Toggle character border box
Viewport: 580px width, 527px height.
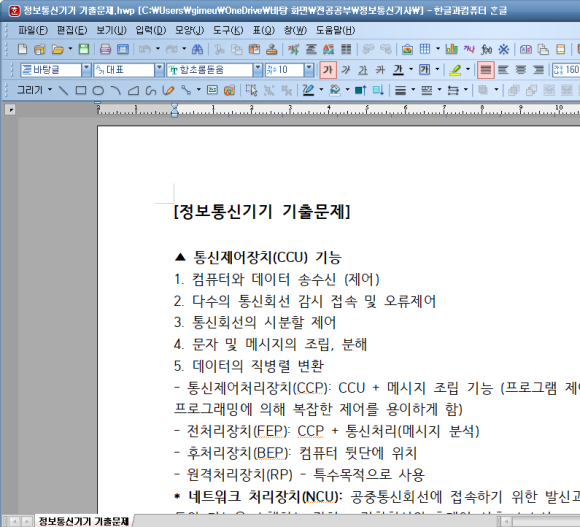424,70
